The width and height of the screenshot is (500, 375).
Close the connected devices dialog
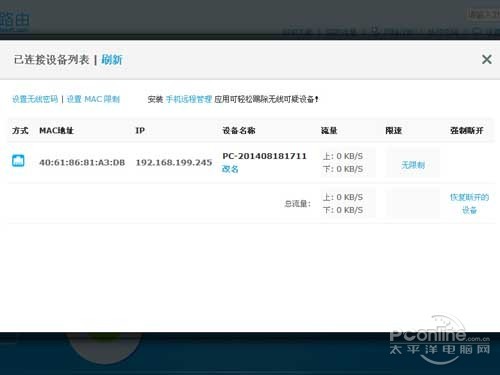(x=487, y=59)
